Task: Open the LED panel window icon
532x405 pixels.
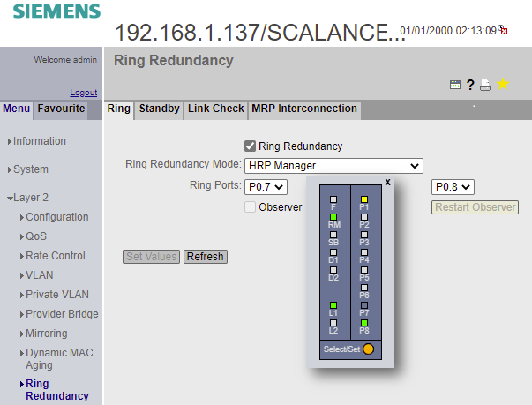Action: click(x=455, y=85)
